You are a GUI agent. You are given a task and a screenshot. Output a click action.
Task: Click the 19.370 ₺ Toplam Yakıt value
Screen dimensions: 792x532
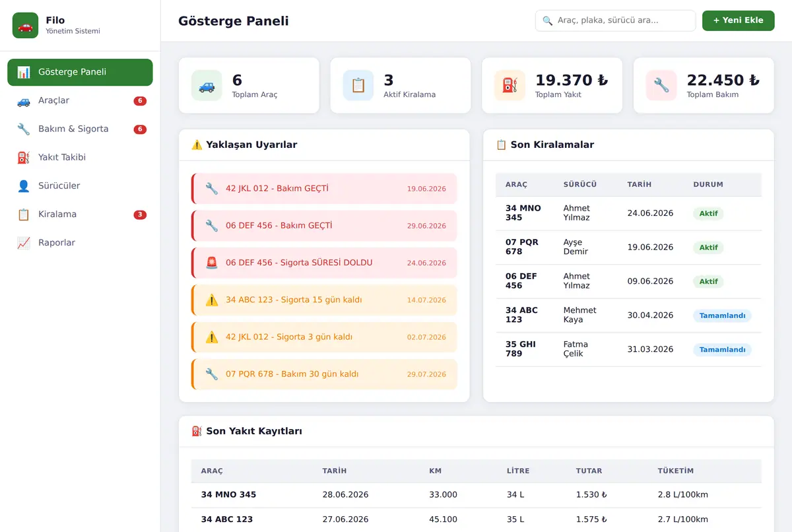pyautogui.click(x=572, y=81)
